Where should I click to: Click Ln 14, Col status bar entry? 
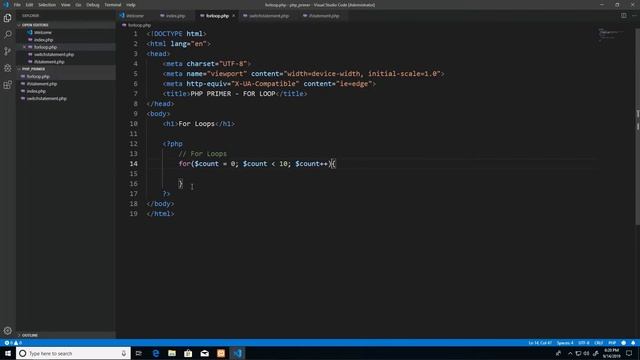click(x=540, y=343)
